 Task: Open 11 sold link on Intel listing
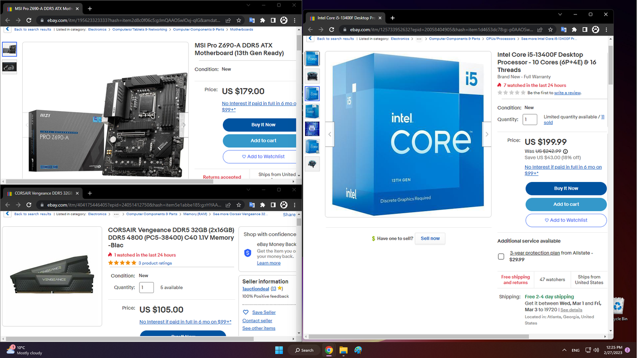[x=574, y=120]
